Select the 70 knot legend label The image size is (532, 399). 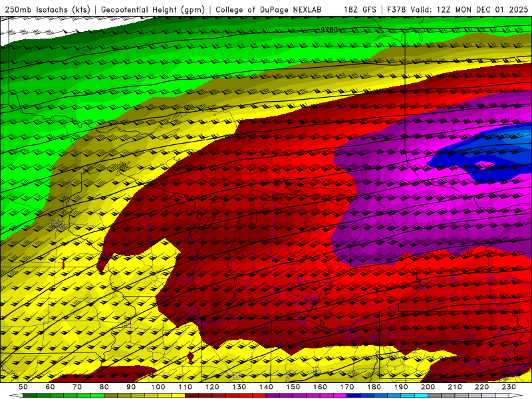pyautogui.click(x=77, y=387)
